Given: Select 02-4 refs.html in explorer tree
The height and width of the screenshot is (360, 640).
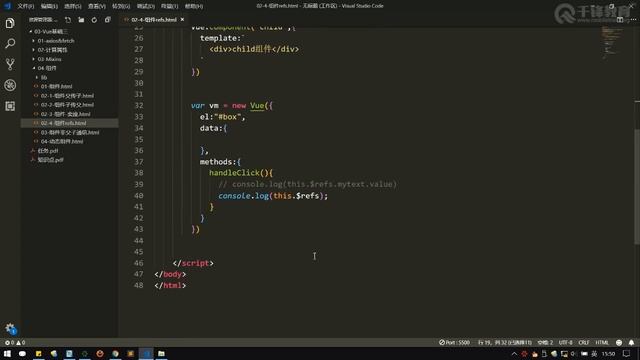Looking at the screenshot, I should coord(63,123).
